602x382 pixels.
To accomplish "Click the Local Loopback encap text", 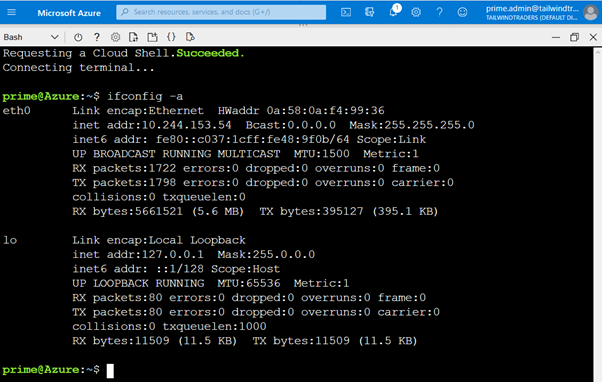I will pos(197,240).
